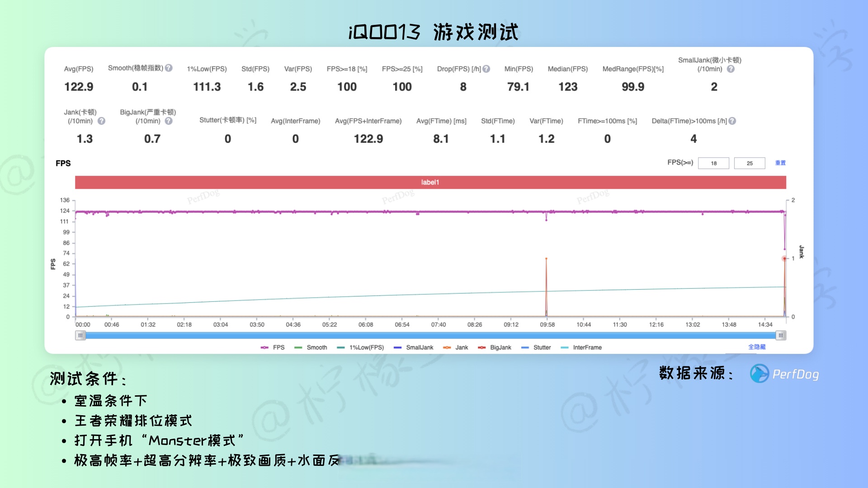Click the blue timeline range slider track
Image resolution: width=868 pixels, height=488 pixels.
tap(429, 335)
